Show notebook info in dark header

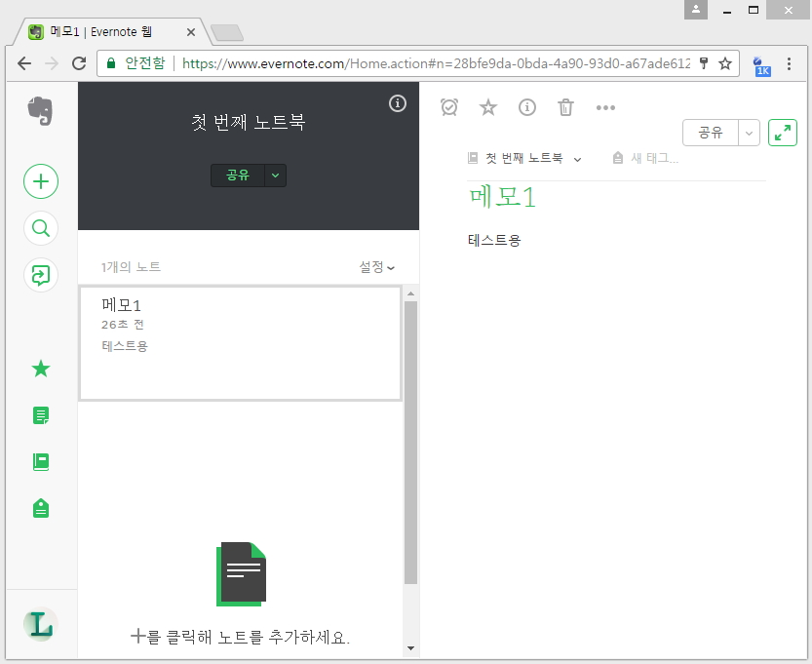pos(397,103)
